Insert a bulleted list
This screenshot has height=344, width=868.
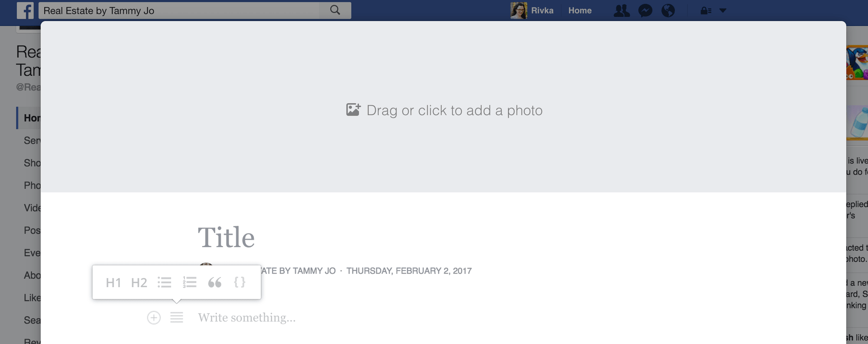tap(164, 282)
